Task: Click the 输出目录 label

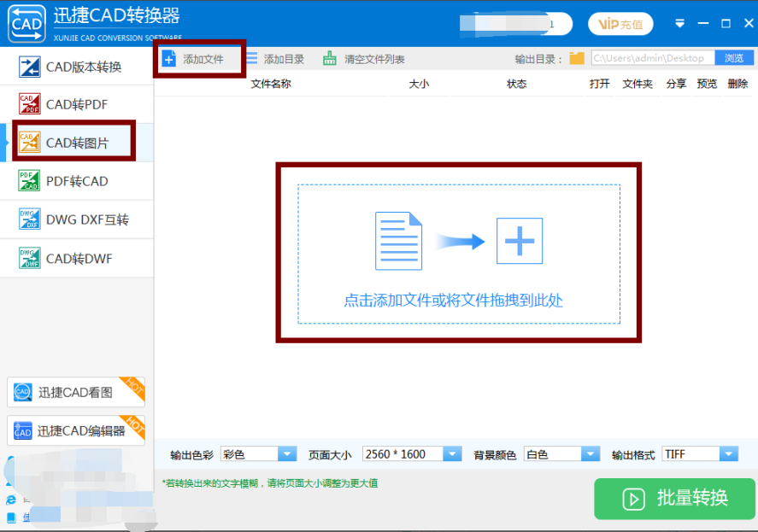Action: 538,59
